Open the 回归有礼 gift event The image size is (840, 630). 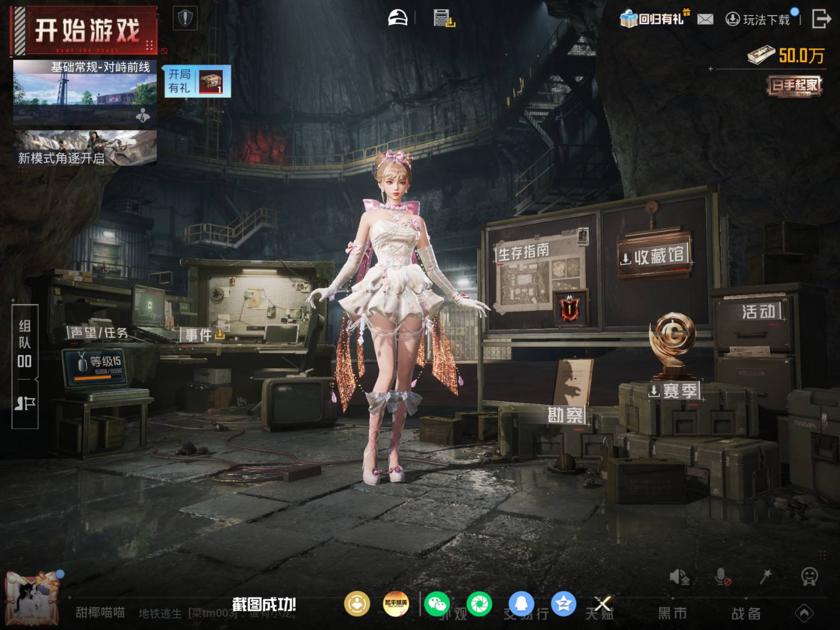655,18
